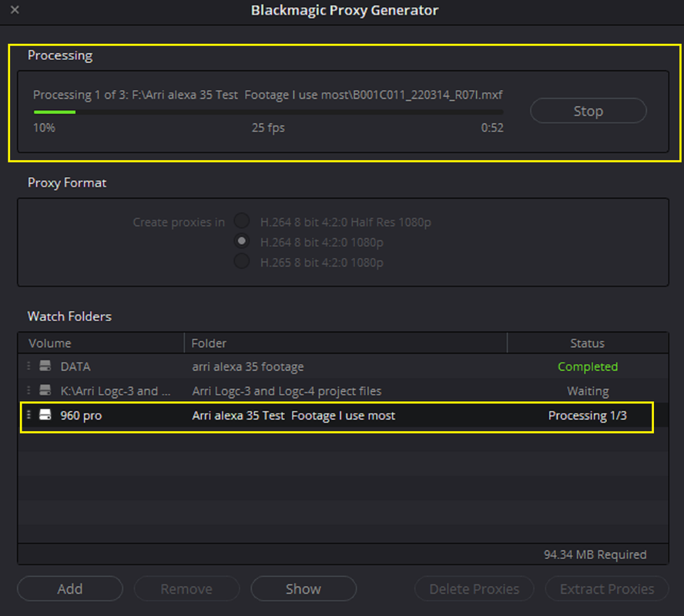The image size is (684, 616).
Task: Click the Folder column header
Action: [346, 343]
